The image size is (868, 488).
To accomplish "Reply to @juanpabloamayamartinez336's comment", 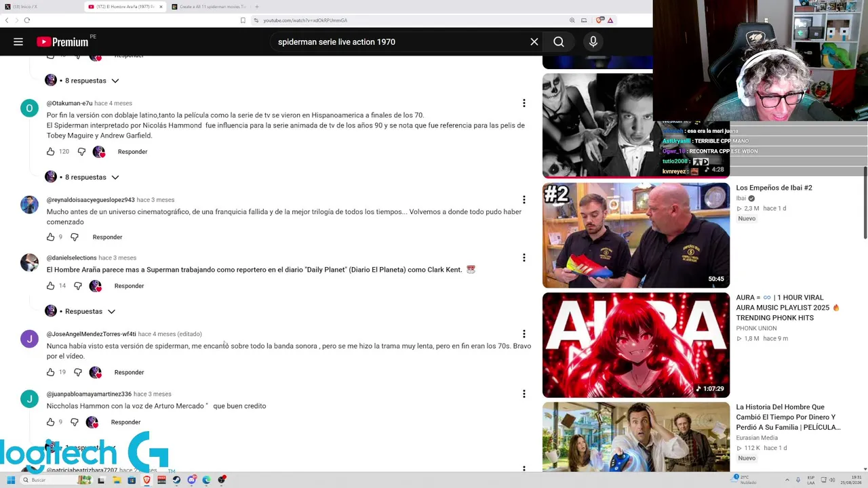I will (x=125, y=422).
